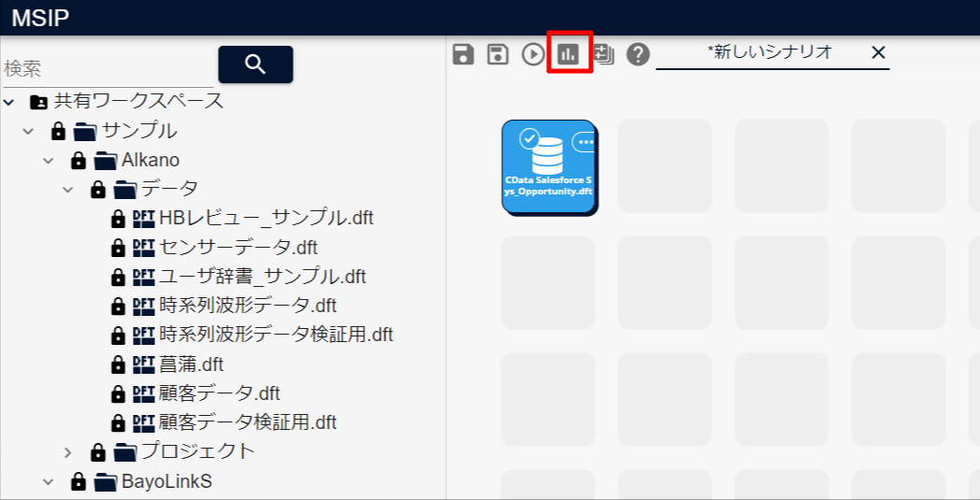The width and height of the screenshot is (980, 500).
Task: Switch to the *新しいシナリオ tab
Action: point(770,52)
